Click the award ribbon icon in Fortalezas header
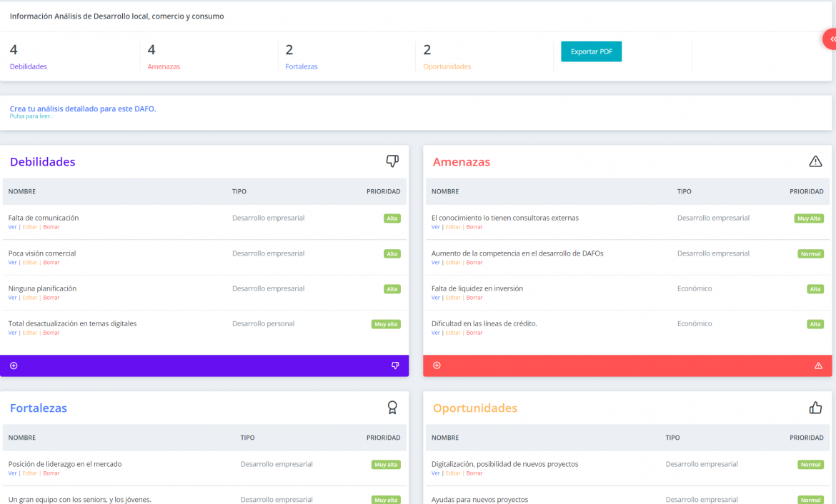Image resolution: width=836 pixels, height=504 pixels. click(392, 408)
